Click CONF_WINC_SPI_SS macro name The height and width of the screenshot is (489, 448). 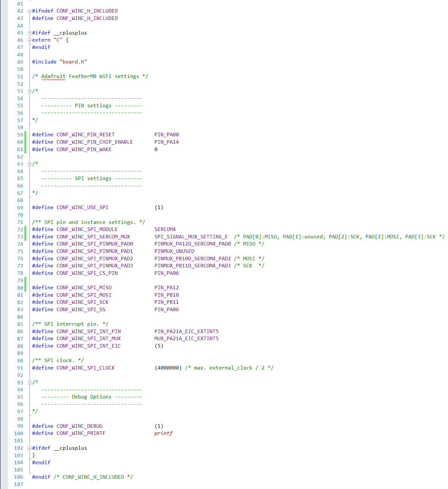click(x=81, y=310)
